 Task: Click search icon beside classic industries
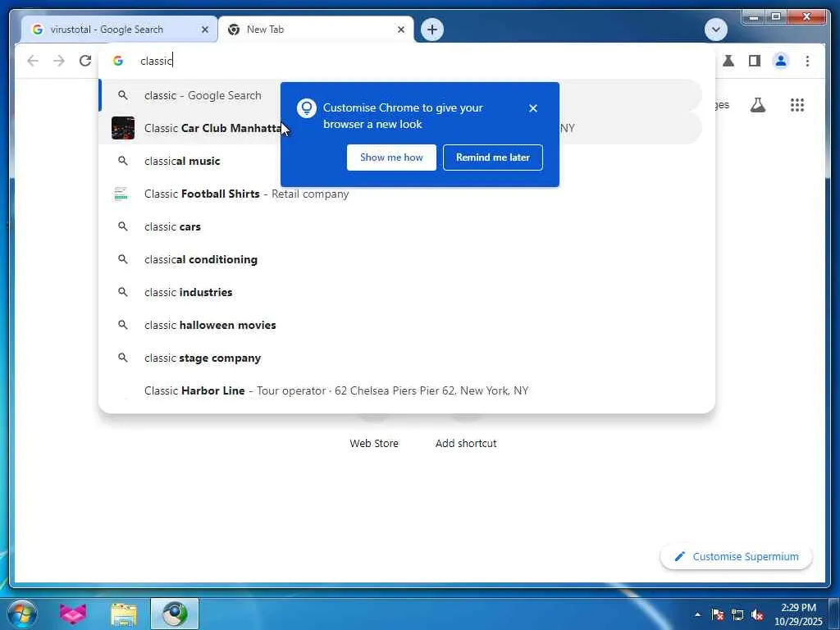coord(123,292)
